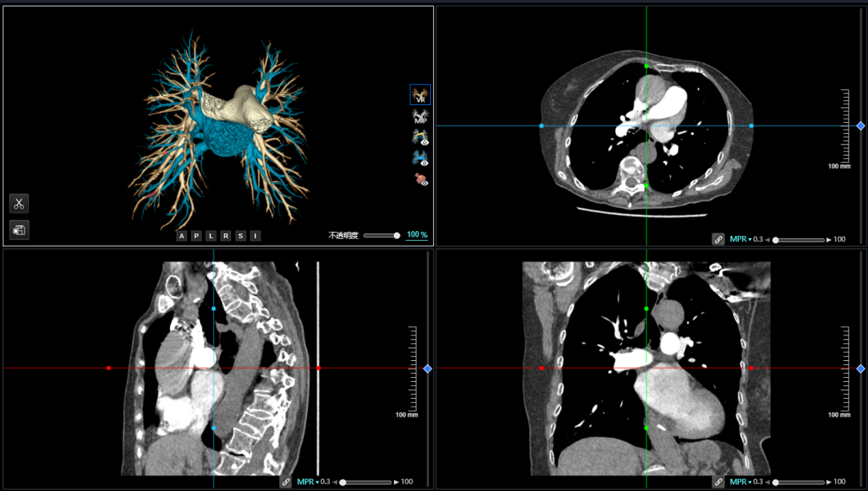Open MPR dropdown in sagittal view
The height and width of the screenshot is (491, 868).
point(308,482)
